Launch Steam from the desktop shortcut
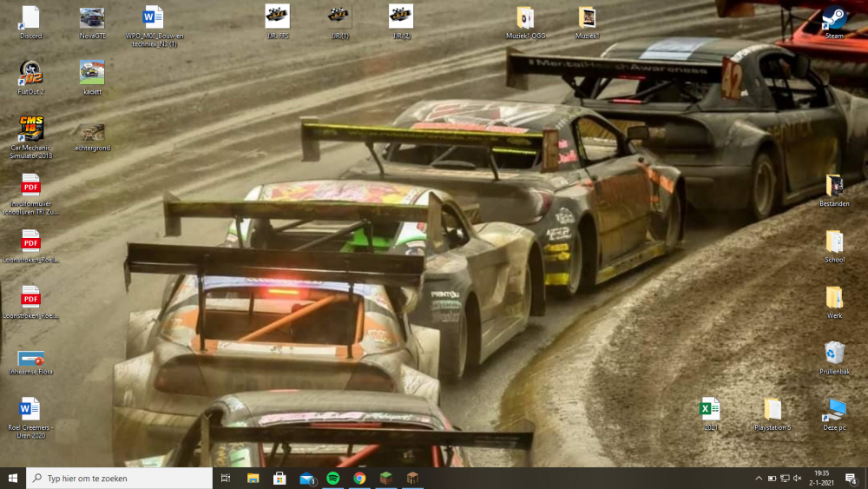 coord(834,18)
